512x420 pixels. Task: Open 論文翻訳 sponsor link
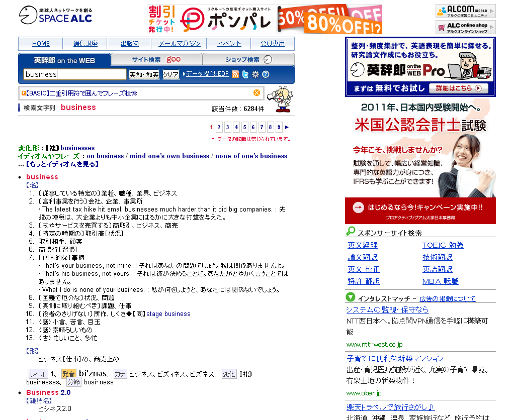point(363,257)
